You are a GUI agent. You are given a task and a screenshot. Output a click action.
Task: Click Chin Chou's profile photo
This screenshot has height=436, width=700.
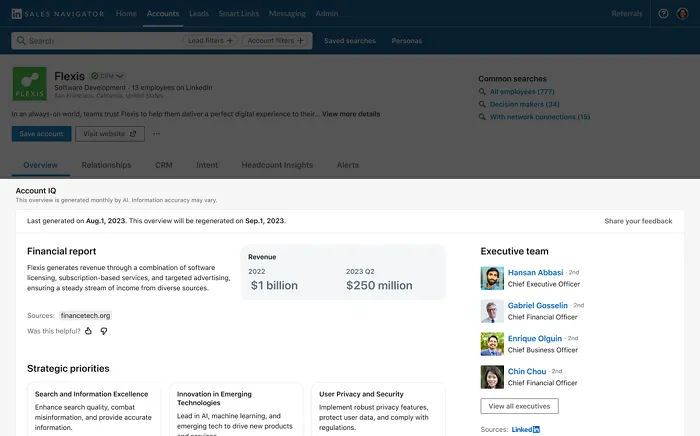click(492, 377)
